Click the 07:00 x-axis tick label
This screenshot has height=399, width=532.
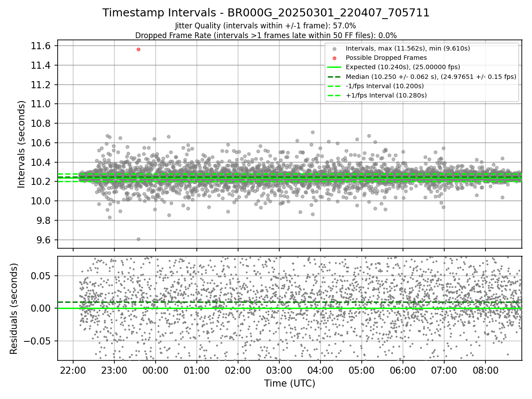coord(444,370)
